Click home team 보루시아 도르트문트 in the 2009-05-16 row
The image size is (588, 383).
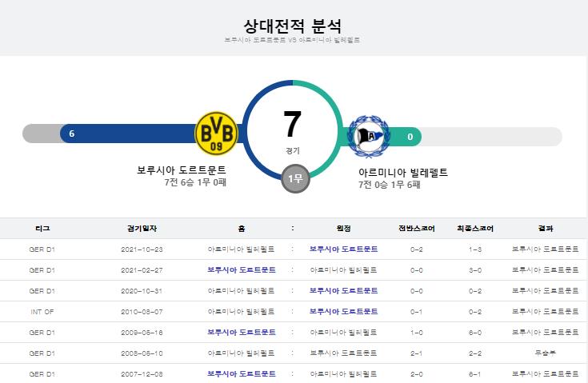242,333
